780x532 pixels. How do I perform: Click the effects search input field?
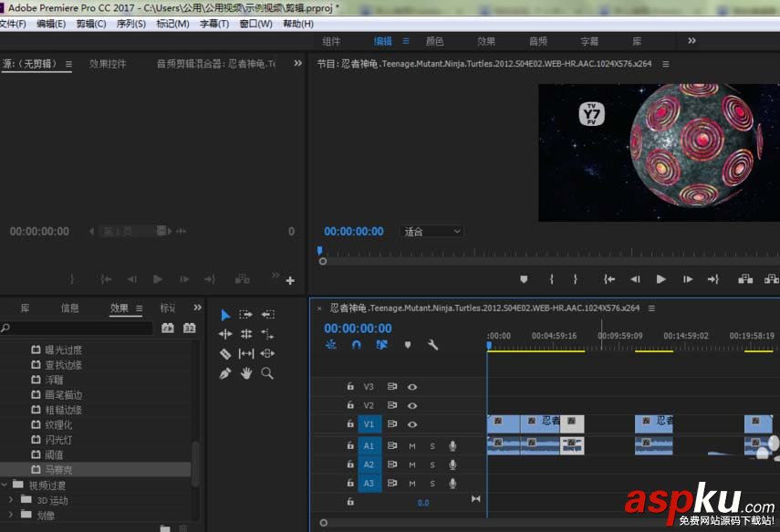tap(76, 328)
